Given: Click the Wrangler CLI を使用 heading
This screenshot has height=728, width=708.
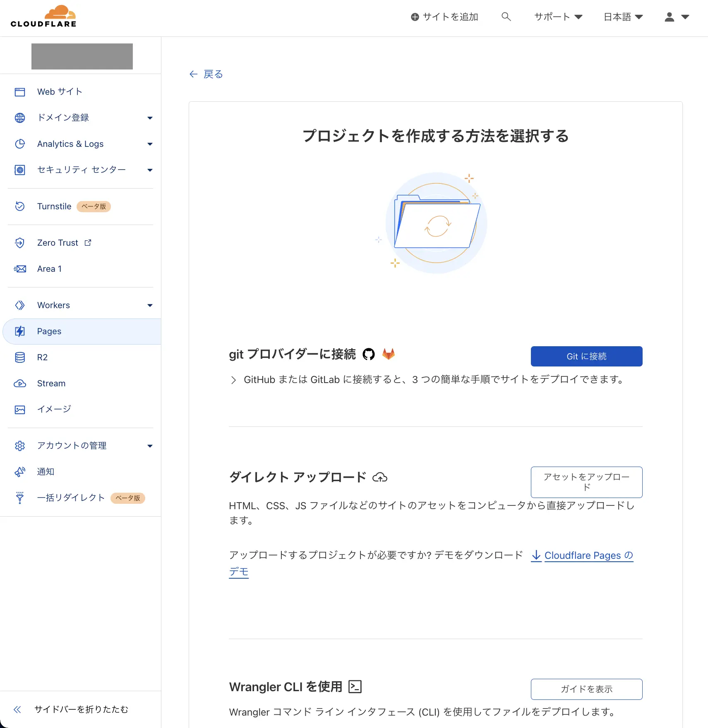Looking at the screenshot, I should 286,687.
